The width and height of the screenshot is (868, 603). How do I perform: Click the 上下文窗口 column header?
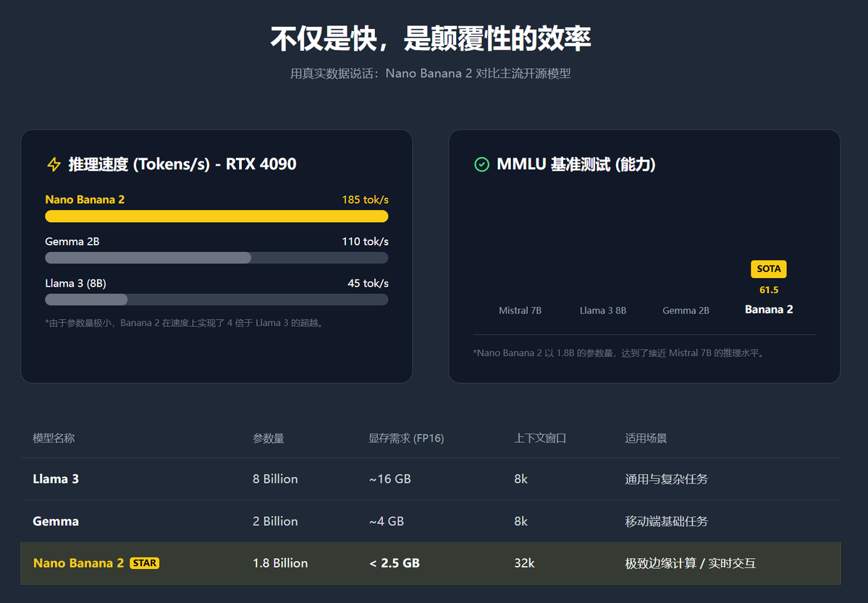(x=540, y=439)
